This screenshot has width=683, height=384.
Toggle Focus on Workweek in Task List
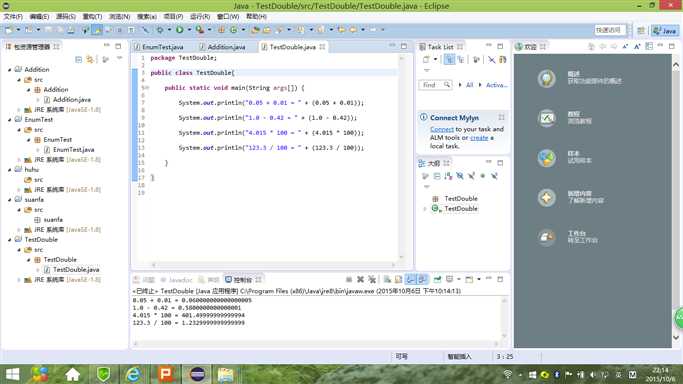[x=476, y=60]
